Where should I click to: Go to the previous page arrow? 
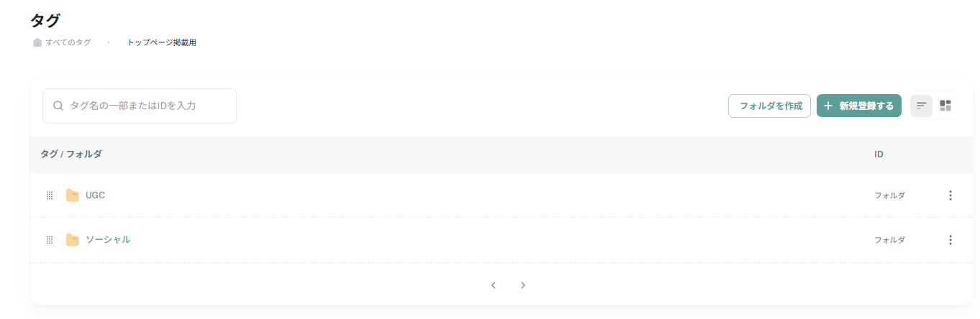click(494, 285)
